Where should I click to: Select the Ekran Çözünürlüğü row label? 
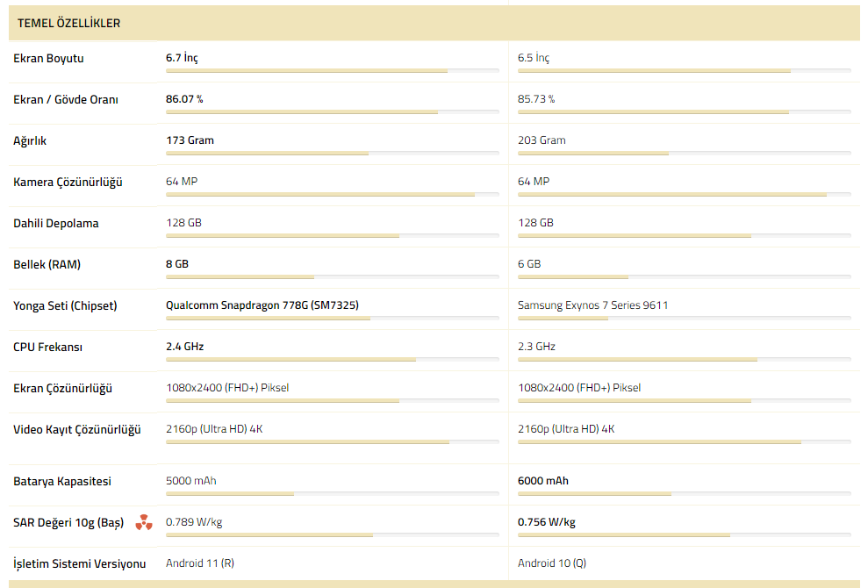point(62,388)
